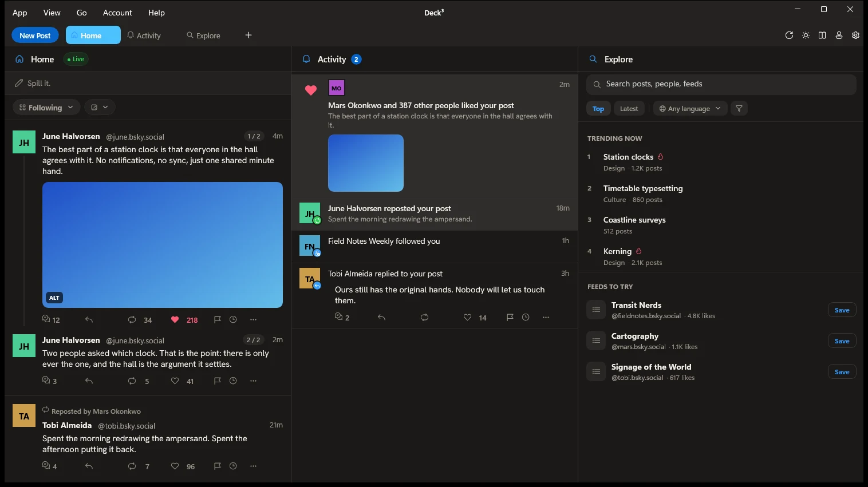Toggle the light/dark theme sun icon
The height and width of the screenshot is (487, 868).
(806, 35)
